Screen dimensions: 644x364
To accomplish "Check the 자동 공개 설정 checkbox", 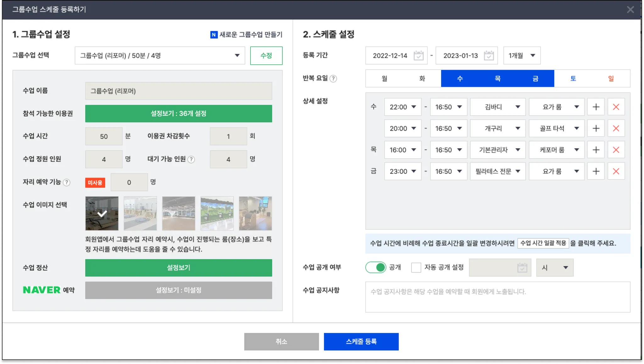I will [x=416, y=268].
